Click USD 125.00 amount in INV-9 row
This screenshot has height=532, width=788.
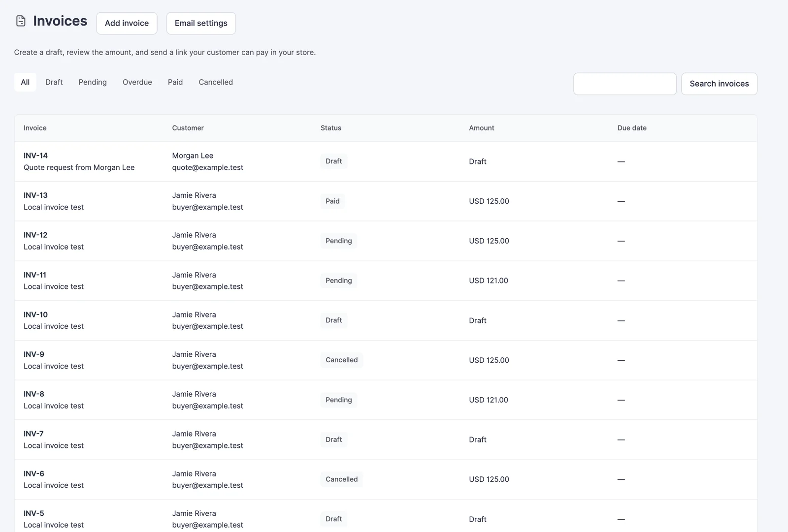pyautogui.click(x=489, y=360)
